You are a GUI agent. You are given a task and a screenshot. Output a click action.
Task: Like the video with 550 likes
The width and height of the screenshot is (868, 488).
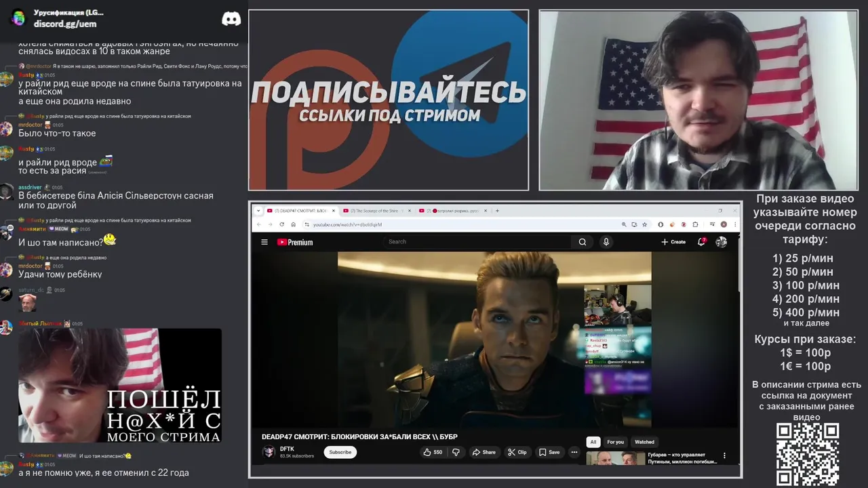pyautogui.click(x=433, y=452)
